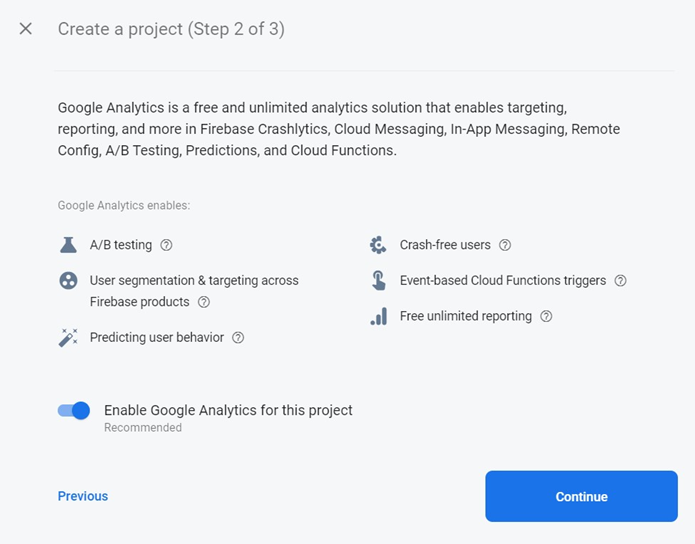Click the Create a project step title
The height and width of the screenshot is (544, 695).
171,29
